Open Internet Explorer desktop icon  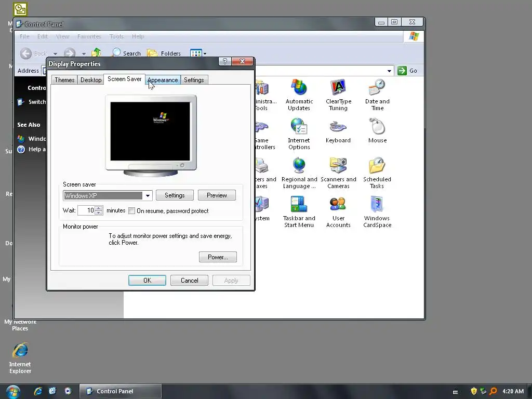tap(20, 358)
